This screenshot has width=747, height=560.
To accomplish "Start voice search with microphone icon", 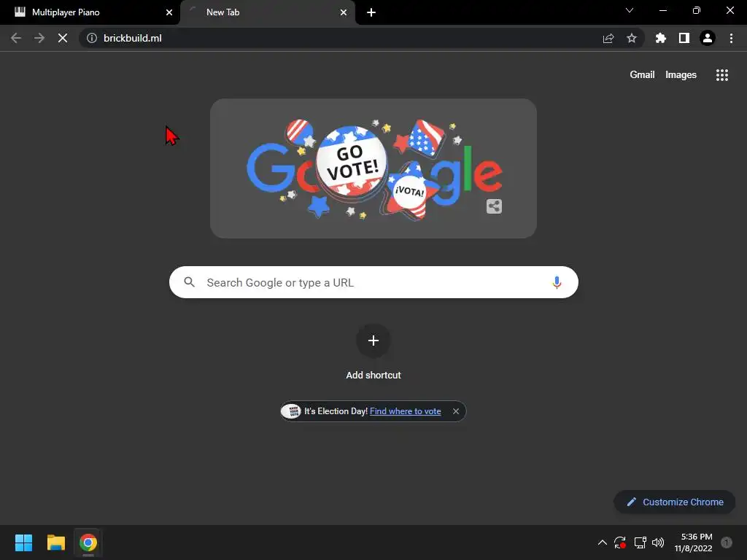I will (x=557, y=282).
